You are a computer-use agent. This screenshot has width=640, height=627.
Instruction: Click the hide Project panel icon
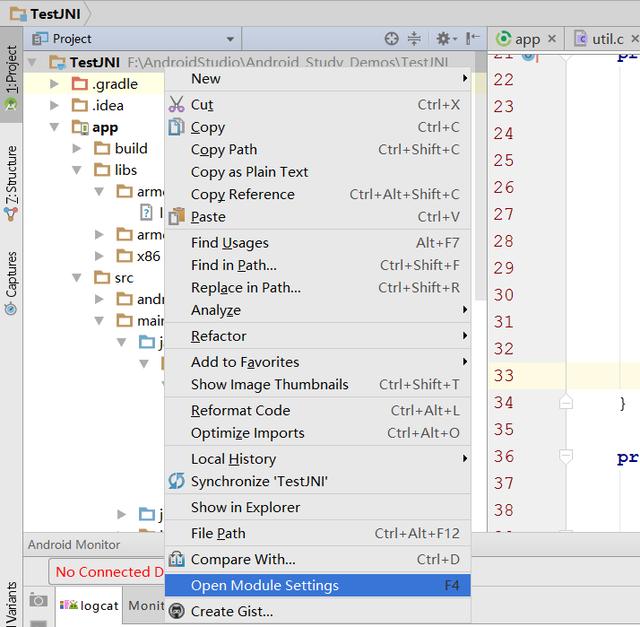472,39
